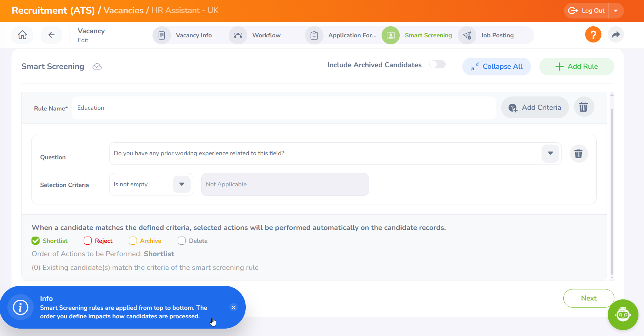
Task: Close the Info notification banner
Action: [x=233, y=308]
